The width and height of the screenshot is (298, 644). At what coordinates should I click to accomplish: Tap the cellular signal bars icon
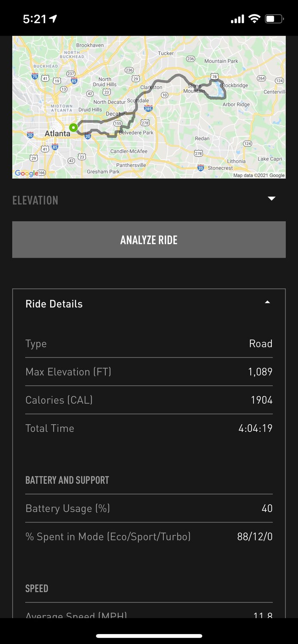[237, 19]
